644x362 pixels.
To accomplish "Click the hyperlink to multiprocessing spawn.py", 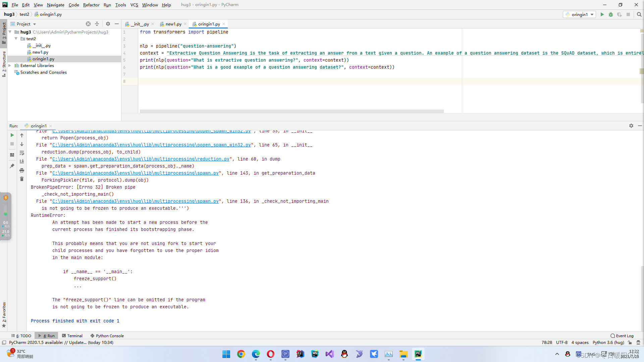I will [x=136, y=173].
